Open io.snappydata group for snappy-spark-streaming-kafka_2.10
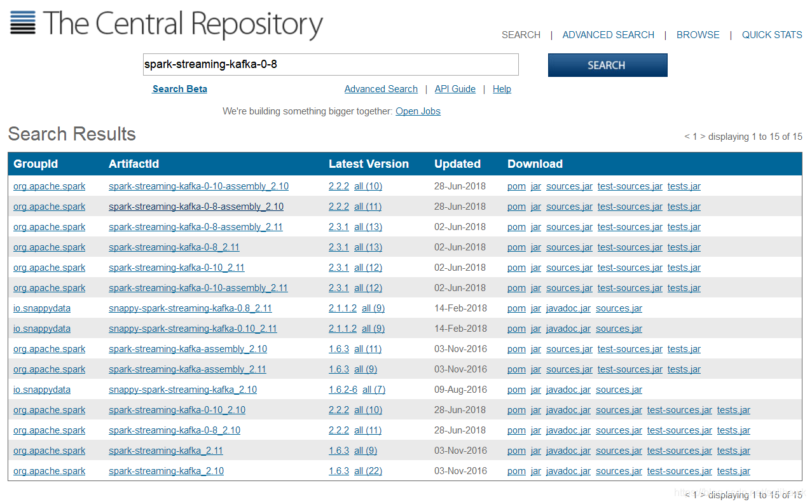The image size is (812, 504). tap(42, 390)
